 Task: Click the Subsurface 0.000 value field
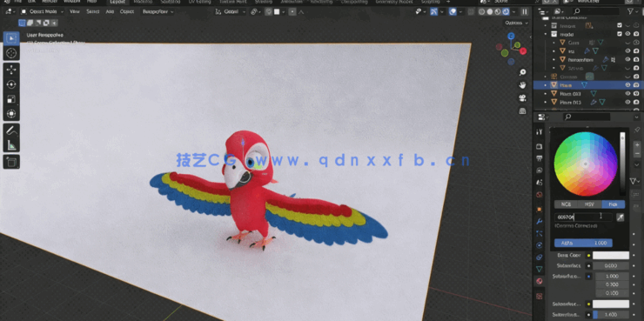pos(611,265)
